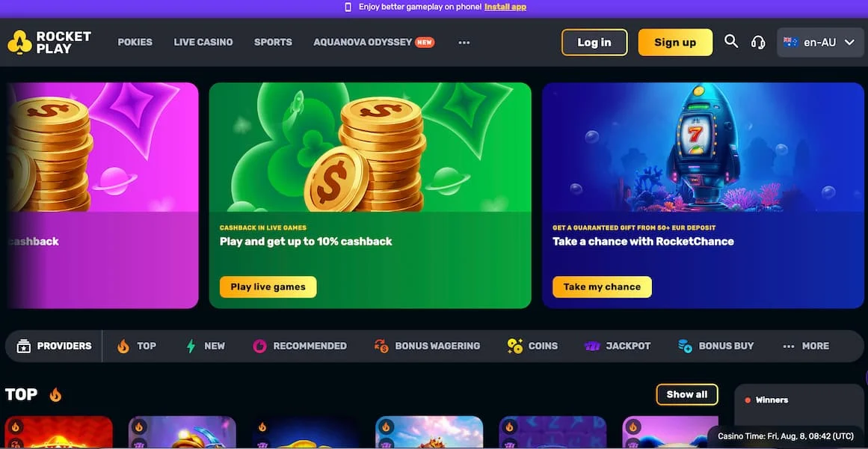Click the headset support icon
The width and height of the screenshot is (868, 449).
click(758, 42)
